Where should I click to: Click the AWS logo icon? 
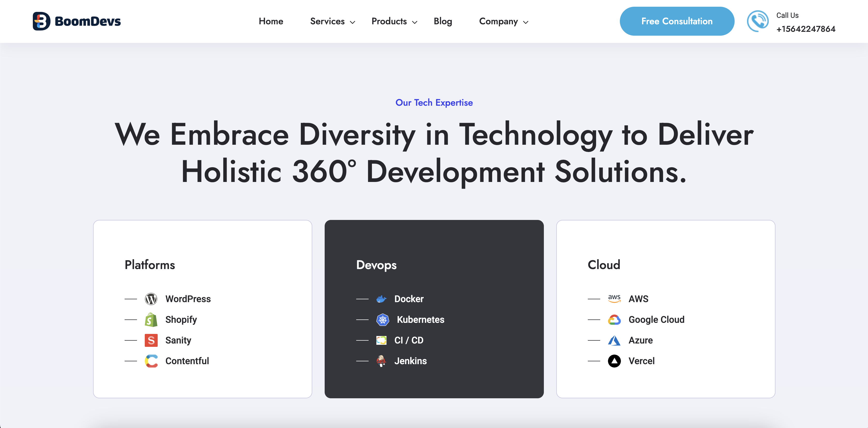pyautogui.click(x=614, y=299)
